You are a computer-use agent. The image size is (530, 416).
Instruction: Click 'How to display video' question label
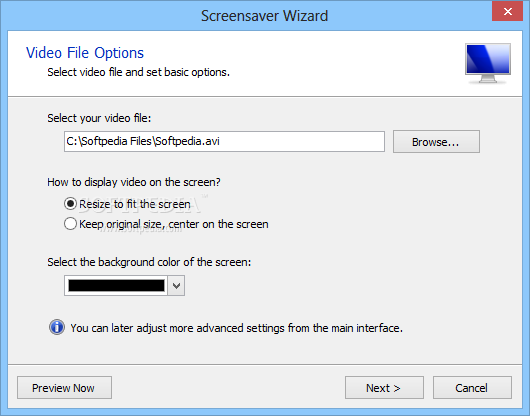(x=134, y=182)
